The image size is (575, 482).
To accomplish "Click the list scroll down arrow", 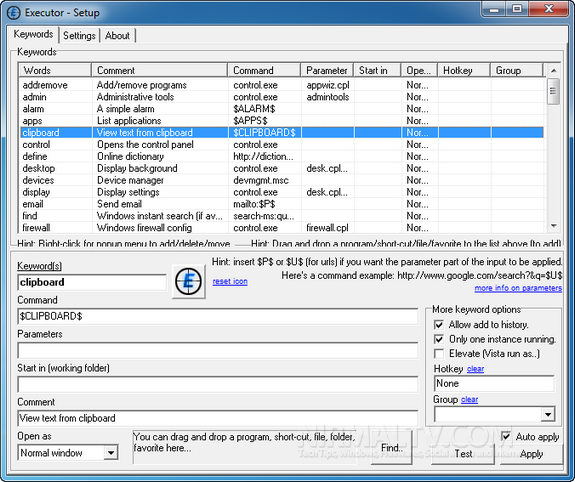I will (553, 226).
